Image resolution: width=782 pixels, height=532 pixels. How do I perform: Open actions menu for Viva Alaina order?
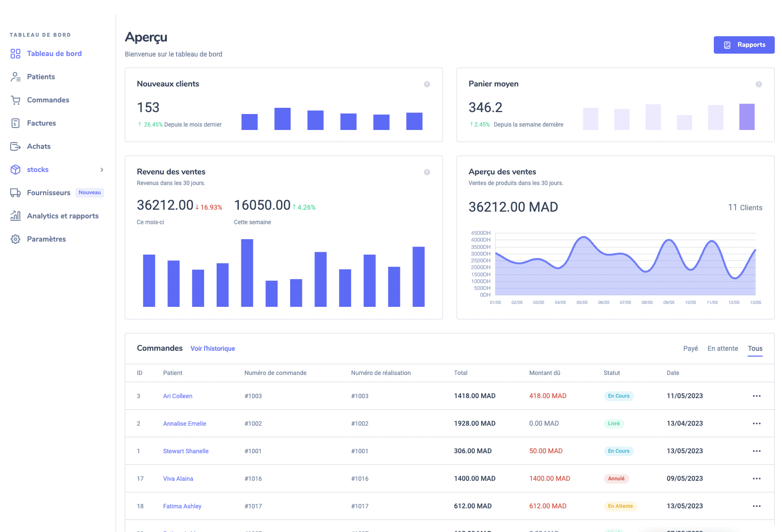[x=757, y=478]
